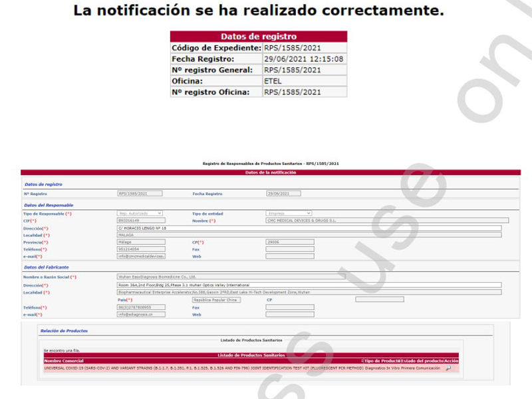
Task: Click the Fecha Registro date field
Action: pyautogui.click(x=283, y=194)
